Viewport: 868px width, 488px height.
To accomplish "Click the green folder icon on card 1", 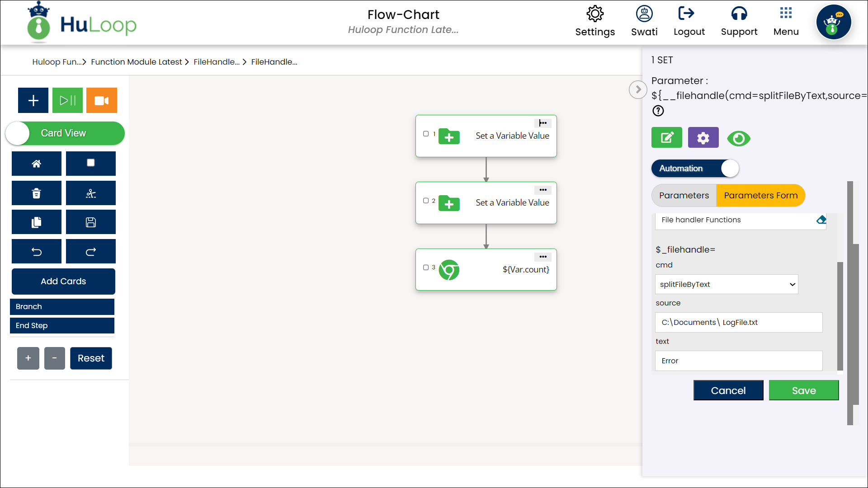I will (x=449, y=136).
